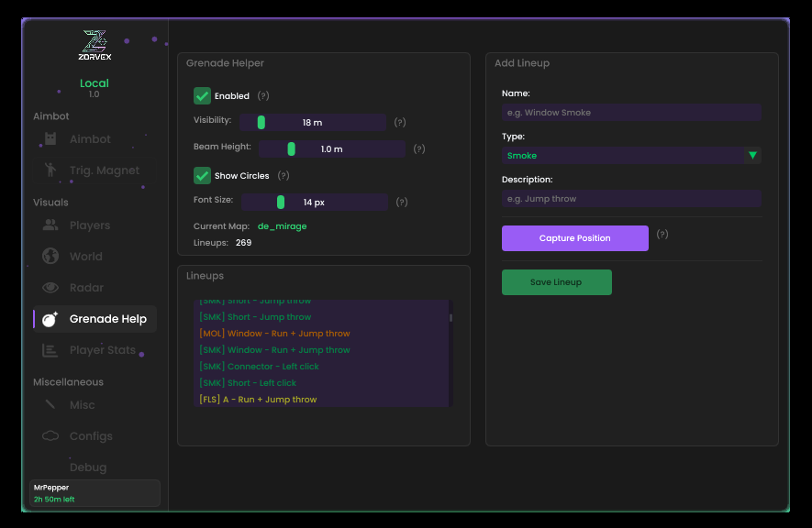Click the Grenade Help bomb icon

(51, 319)
